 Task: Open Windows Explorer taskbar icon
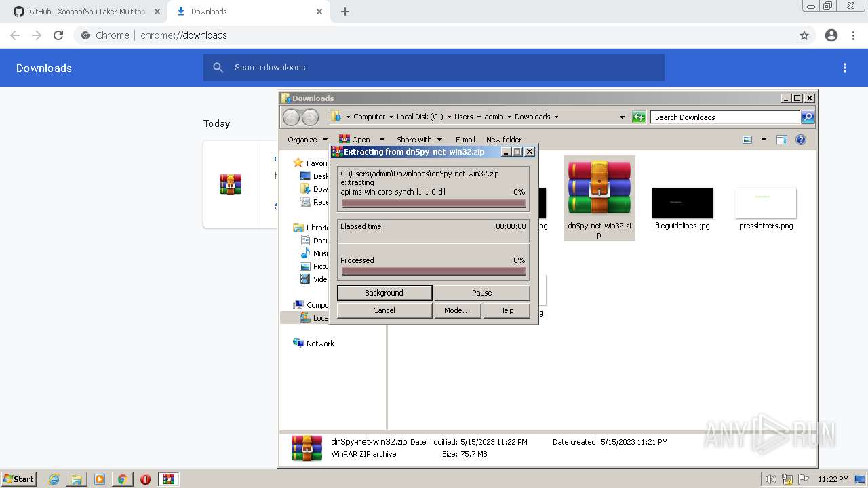tap(77, 479)
